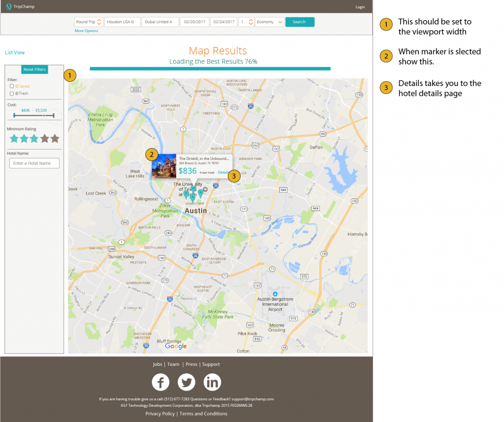The width and height of the screenshot is (504, 422).
Task: Open the Round Trip selector
Action: (x=88, y=22)
